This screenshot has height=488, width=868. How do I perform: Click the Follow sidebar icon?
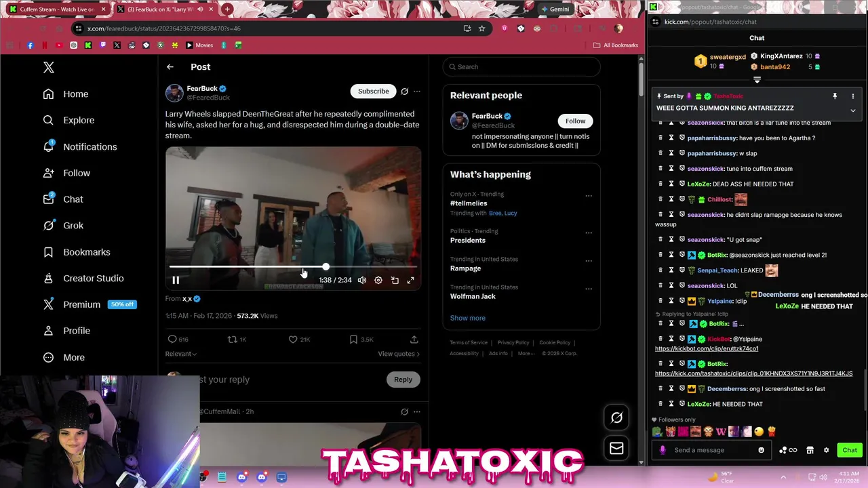[x=48, y=173]
